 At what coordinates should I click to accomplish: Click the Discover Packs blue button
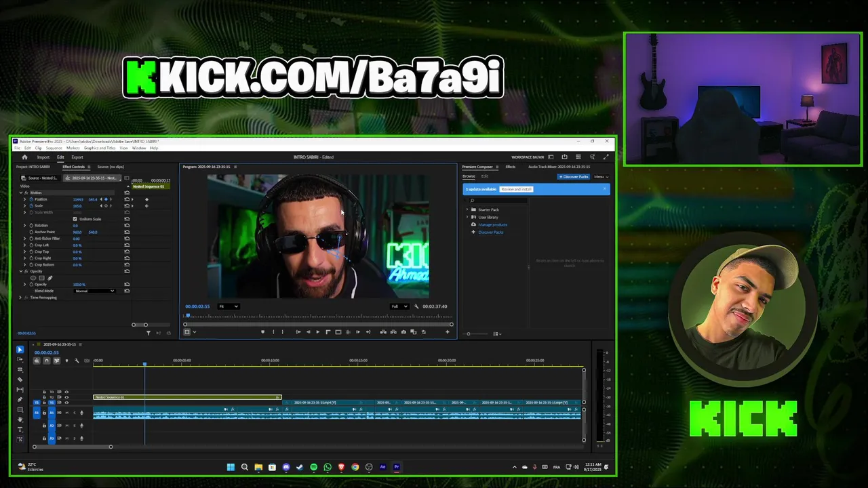[x=574, y=177]
